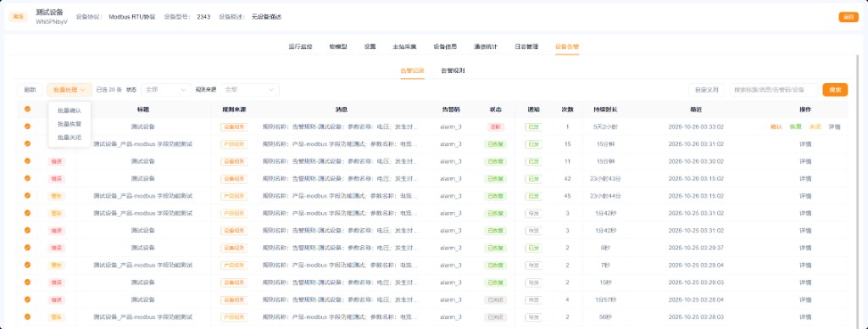Click the 通知 column header

tap(534, 109)
